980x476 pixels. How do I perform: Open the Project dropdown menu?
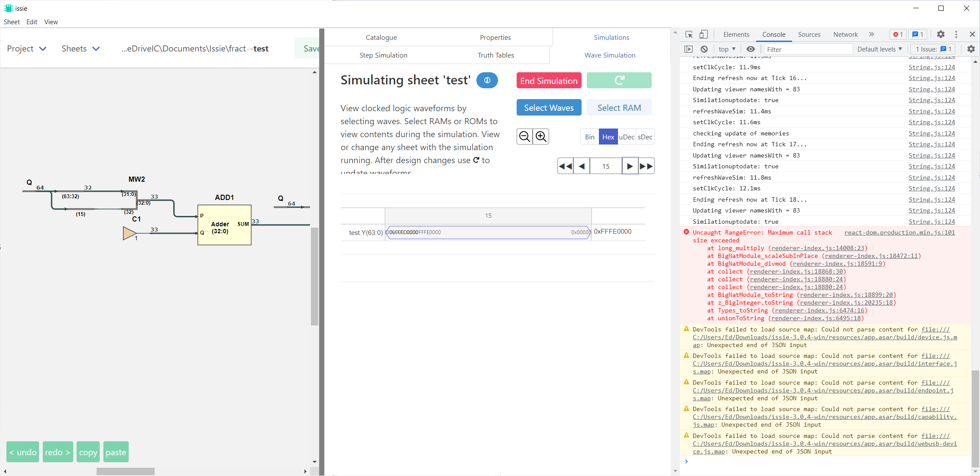pos(26,48)
